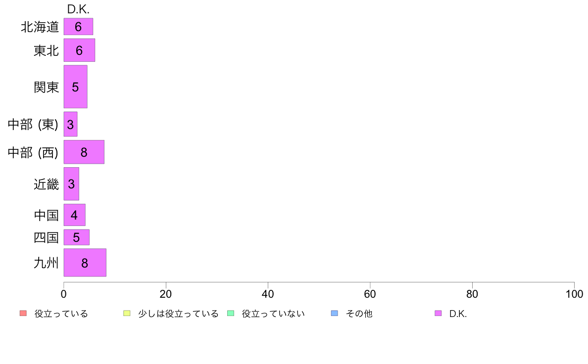Select the 東北 bar showing 6
Viewport: 588px width, 364px height.
pyautogui.click(x=79, y=50)
